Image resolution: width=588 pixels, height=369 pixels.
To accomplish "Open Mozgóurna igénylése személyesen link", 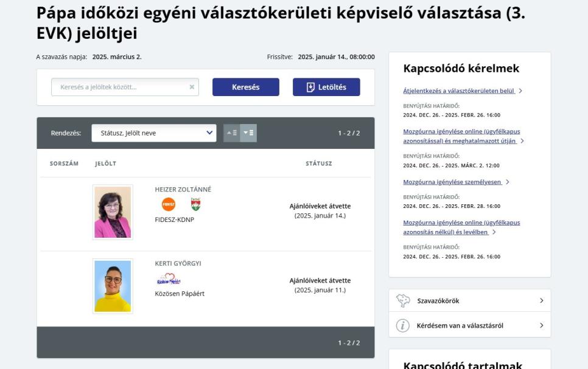I will [x=452, y=182].
